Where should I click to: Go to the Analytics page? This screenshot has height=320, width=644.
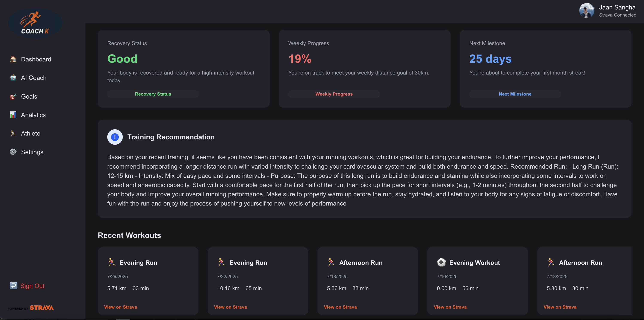[33, 115]
